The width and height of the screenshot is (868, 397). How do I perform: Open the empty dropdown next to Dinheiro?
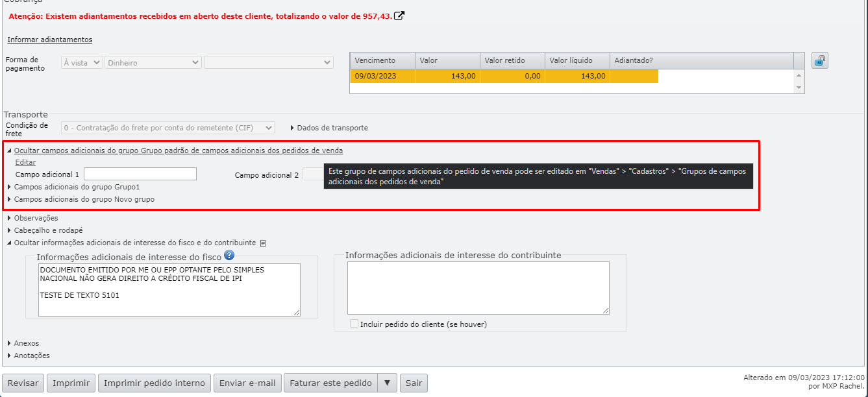pos(269,63)
